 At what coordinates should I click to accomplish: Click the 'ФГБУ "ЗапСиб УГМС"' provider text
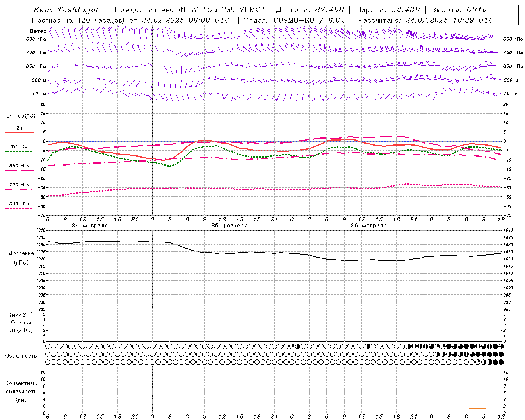coord(222,10)
